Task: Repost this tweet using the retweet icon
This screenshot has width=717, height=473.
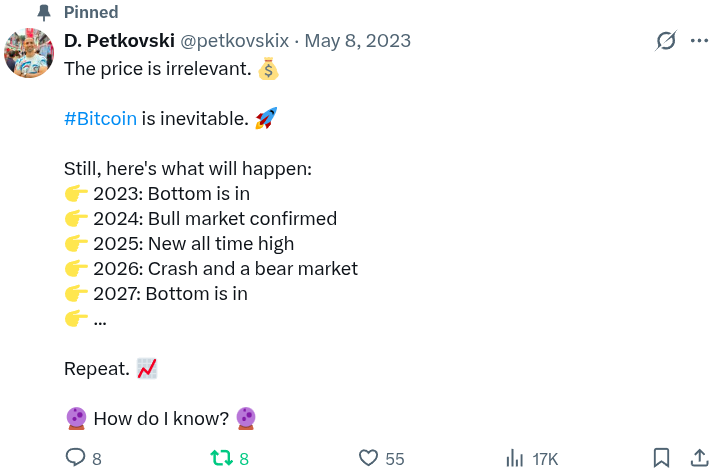Action: (221, 458)
